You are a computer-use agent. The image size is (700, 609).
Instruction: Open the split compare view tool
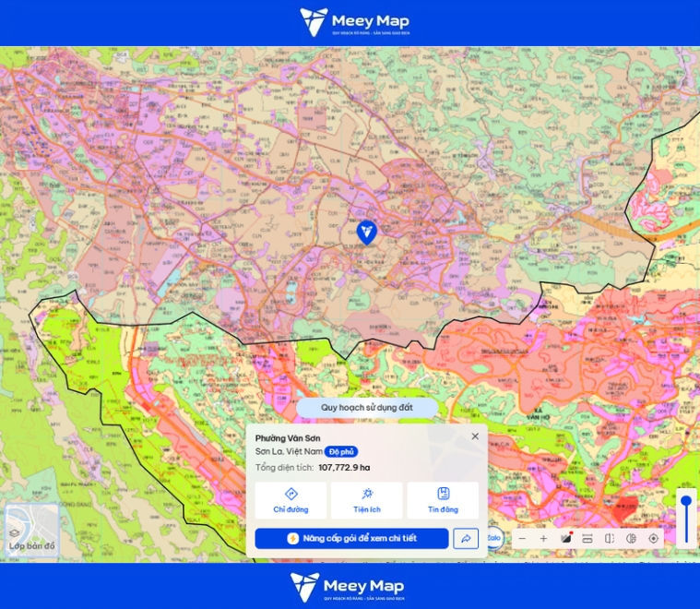pyautogui.click(x=610, y=538)
